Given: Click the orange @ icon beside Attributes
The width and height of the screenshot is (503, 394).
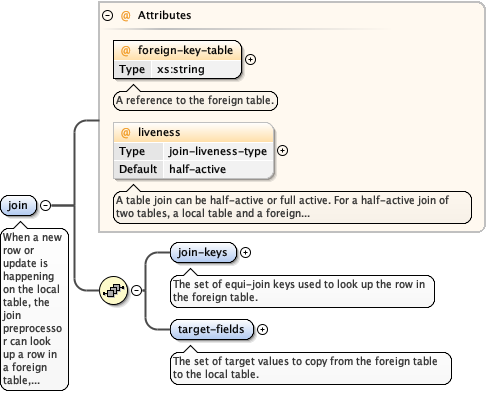Looking at the screenshot, I should (125, 16).
